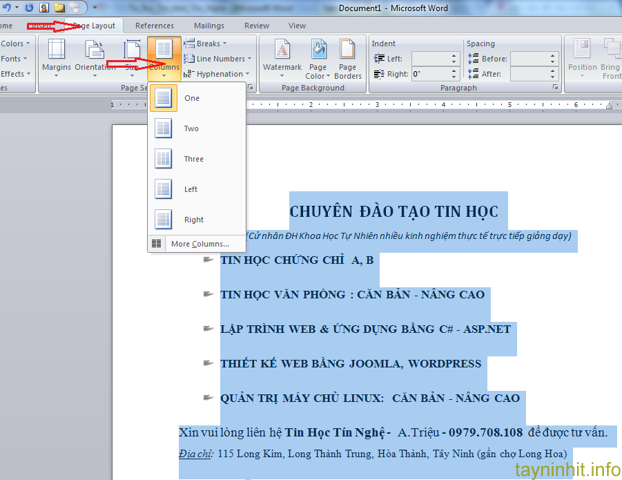Open More Columns dialog
Image resolution: width=622 pixels, height=480 pixels.
[196, 243]
